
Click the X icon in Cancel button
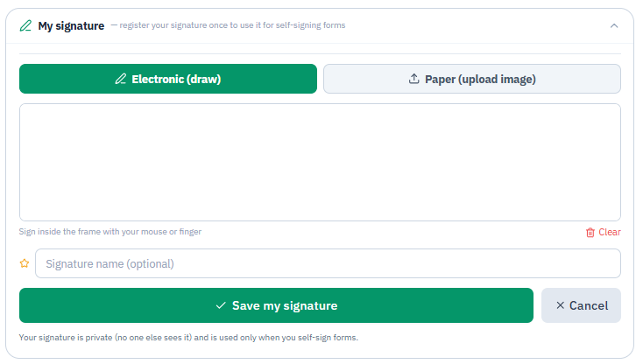560,305
